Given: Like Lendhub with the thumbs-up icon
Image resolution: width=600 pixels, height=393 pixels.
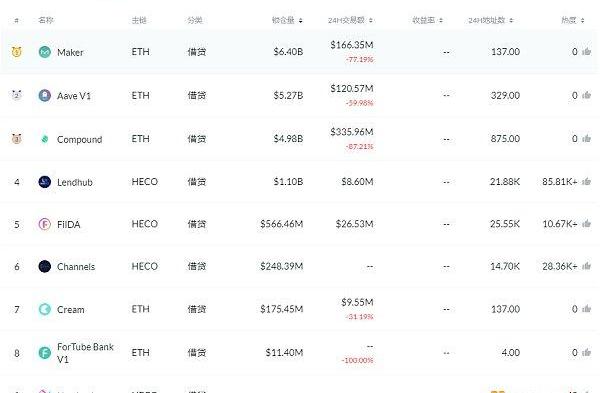Looking at the screenshot, I should tap(586, 181).
